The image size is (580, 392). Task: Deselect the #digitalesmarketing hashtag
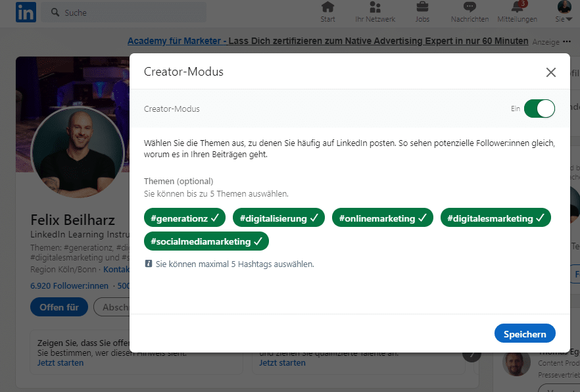[x=496, y=218]
